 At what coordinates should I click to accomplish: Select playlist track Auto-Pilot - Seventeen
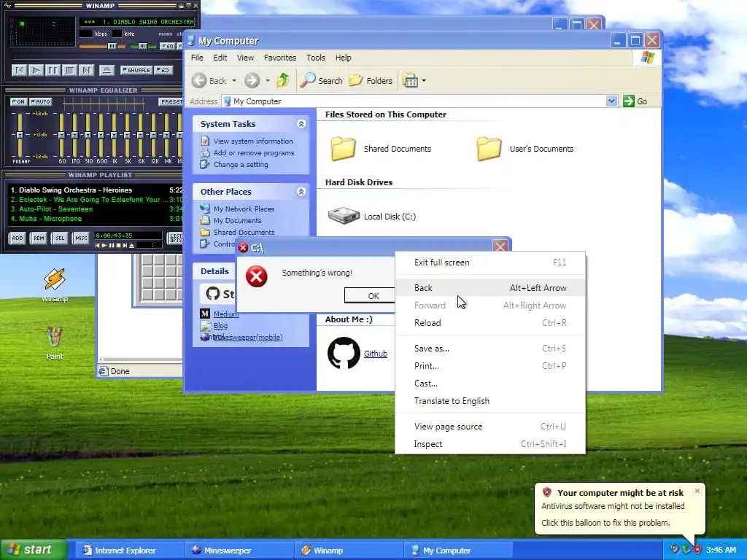click(97, 209)
